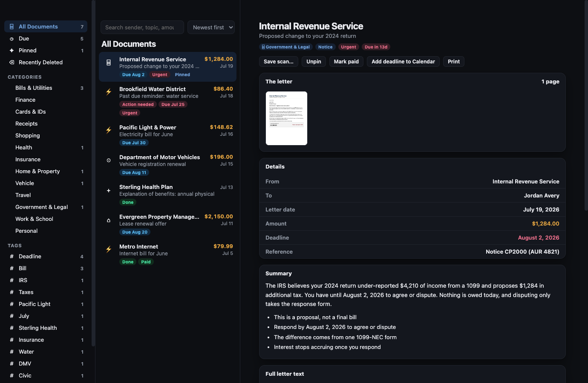
Task: Click the August 2, 2026 deadline value
Action: pos(539,237)
